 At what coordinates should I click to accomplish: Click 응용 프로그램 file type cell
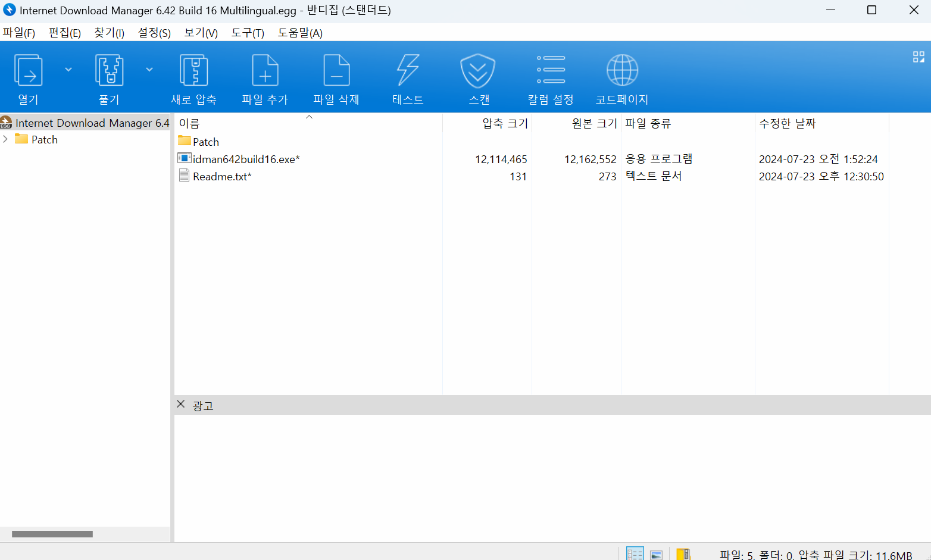coord(659,159)
